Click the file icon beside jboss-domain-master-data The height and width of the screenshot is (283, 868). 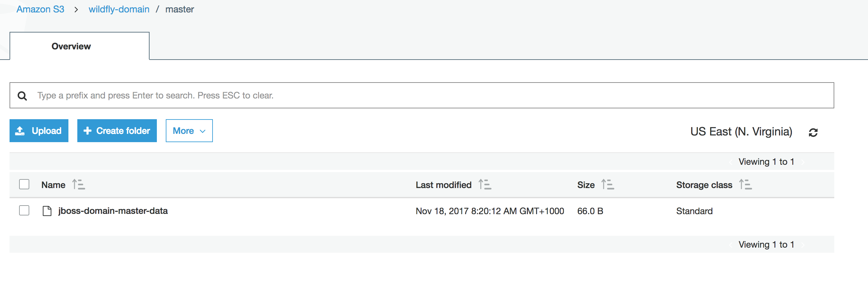click(47, 211)
